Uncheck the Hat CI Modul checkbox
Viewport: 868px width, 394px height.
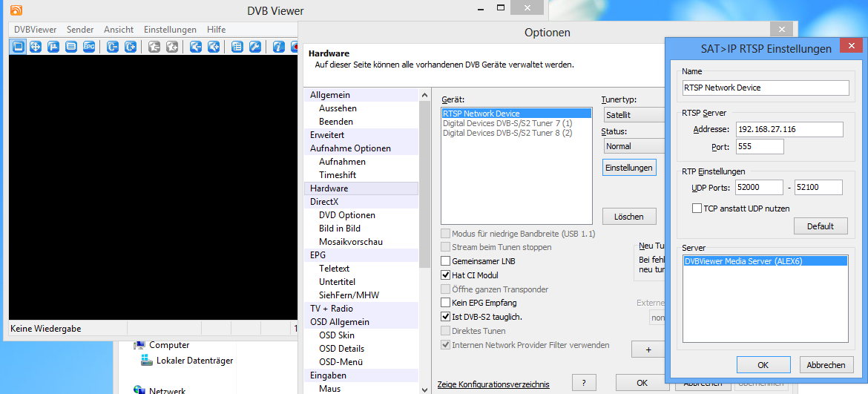(x=446, y=275)
